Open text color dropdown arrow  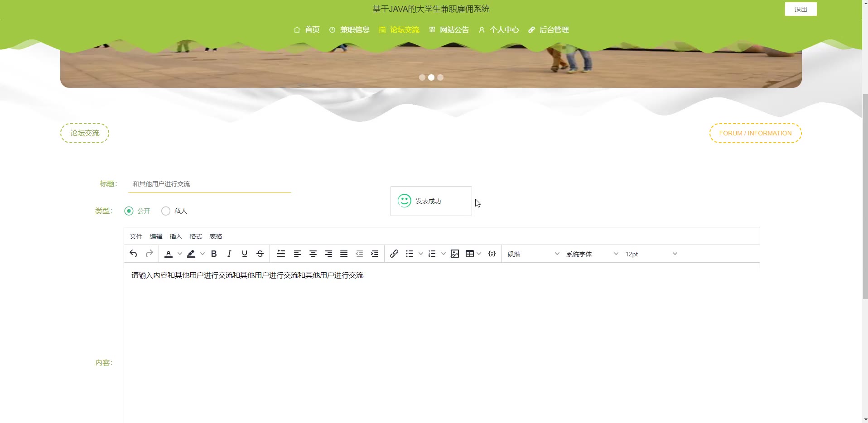180,254
